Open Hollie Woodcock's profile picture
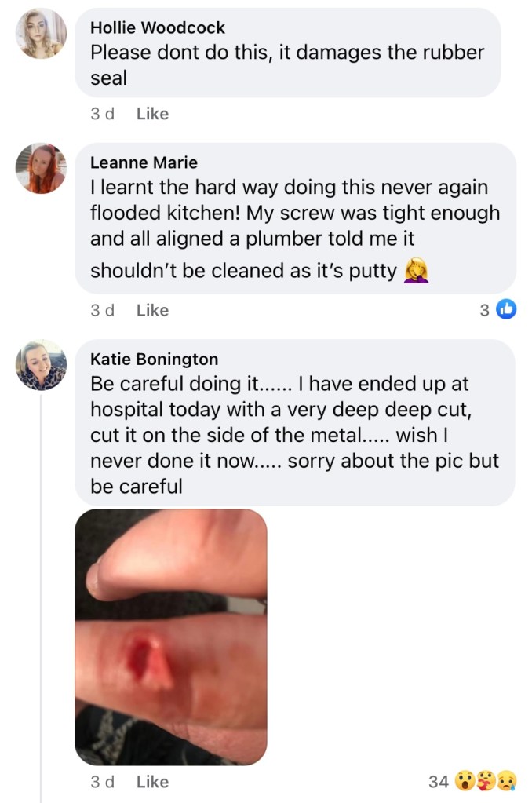 pyautogui.click(x=41, y=34)
